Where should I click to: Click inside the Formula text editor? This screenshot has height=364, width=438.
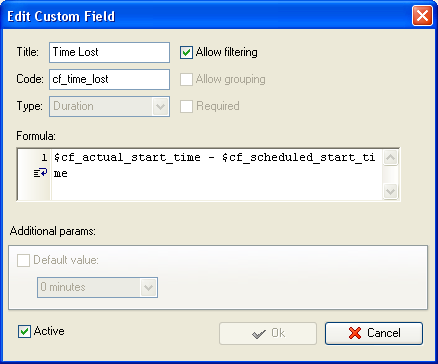point(217,175)
